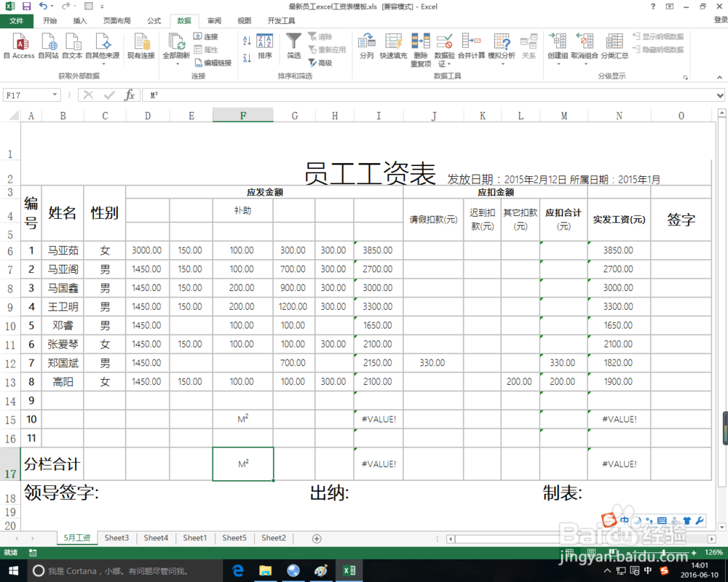Click Text to Columns (分列) icon

click(x=366, y=46)
